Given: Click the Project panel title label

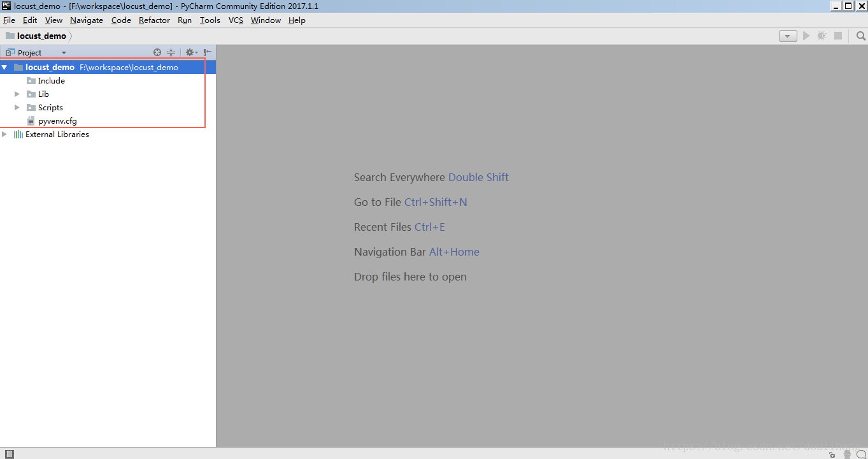Looking at the screenshot, I should pos(29,53).
